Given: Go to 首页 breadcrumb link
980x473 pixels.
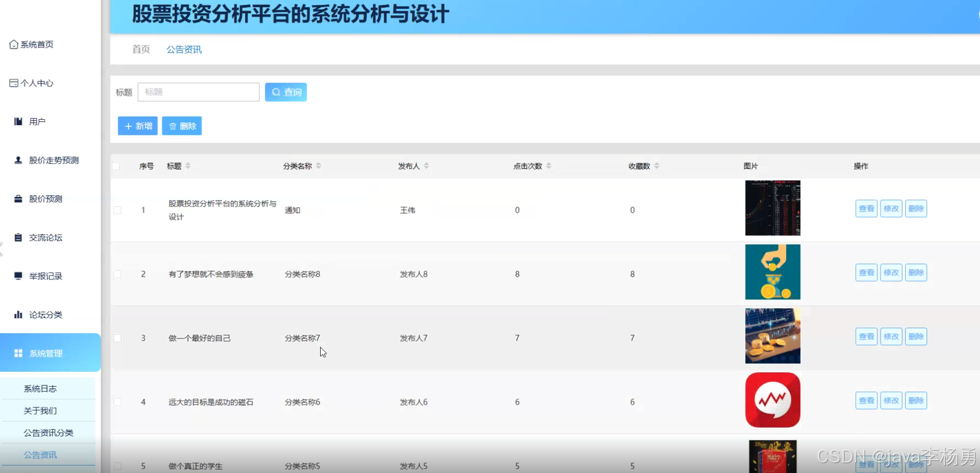Looking at the screenshot, I should 141,49.
